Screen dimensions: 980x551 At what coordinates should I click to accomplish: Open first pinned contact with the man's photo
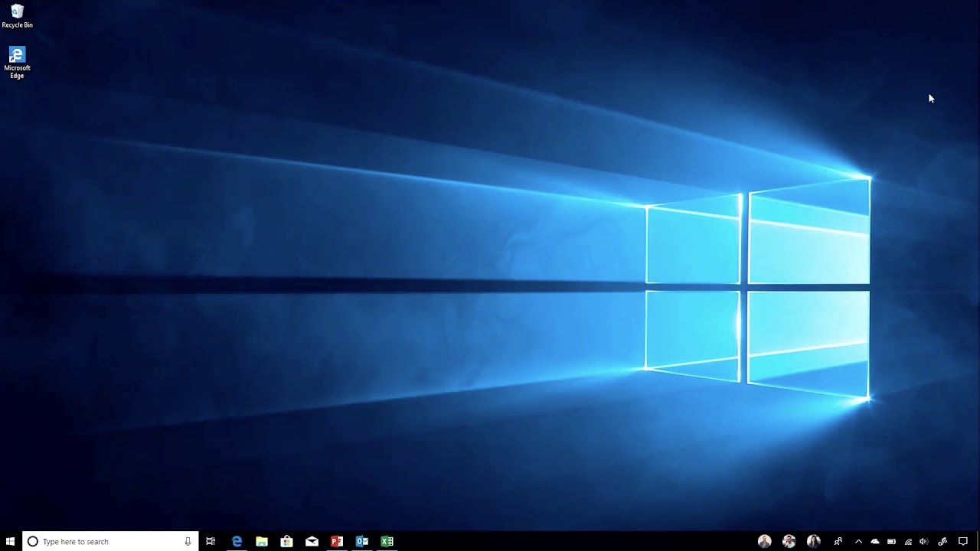[x=764, y=541]
